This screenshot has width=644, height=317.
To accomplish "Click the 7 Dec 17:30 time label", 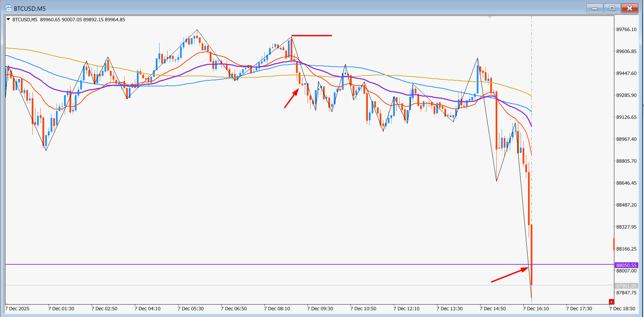I will coord(579,309).
